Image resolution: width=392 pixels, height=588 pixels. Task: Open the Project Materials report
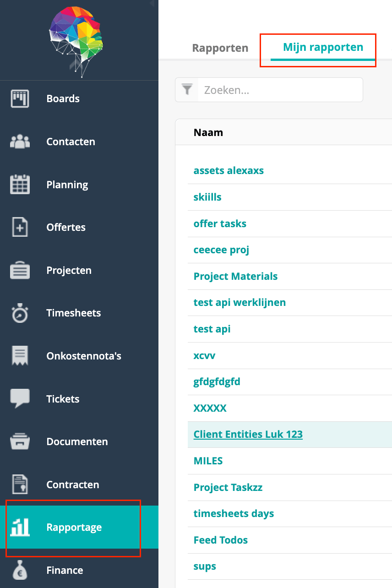(x=235, y=277)
